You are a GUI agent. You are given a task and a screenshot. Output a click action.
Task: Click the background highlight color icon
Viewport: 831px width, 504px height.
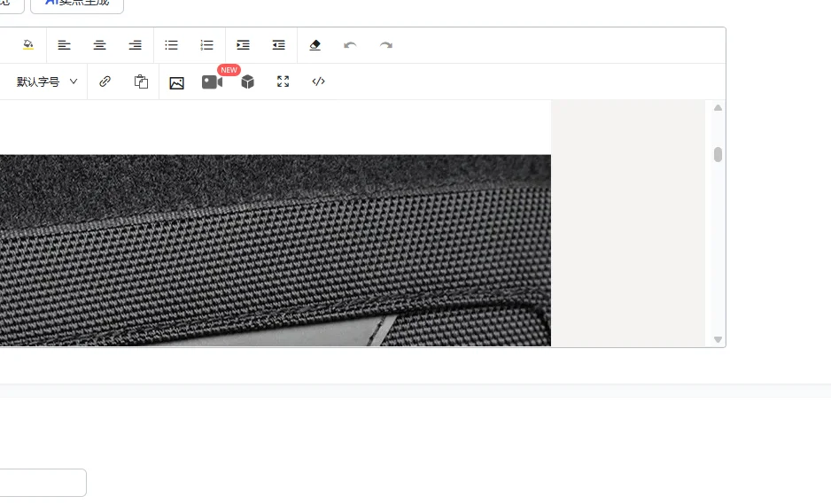click(28, 45)
